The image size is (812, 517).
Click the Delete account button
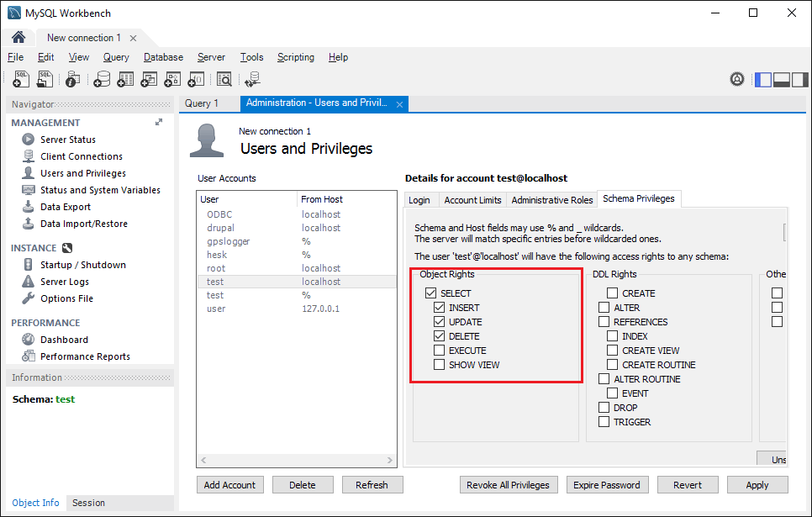[x=303, y=485]
